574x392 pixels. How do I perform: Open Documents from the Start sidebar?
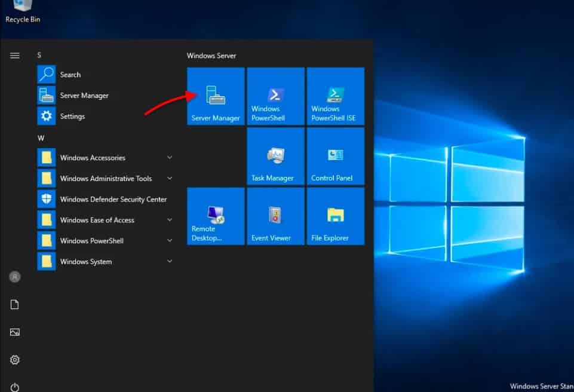(x=15, y=304)
